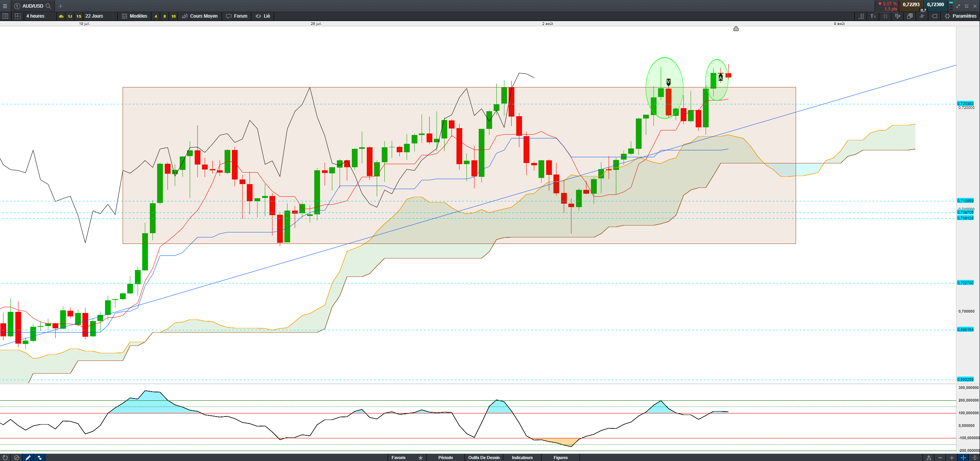Viewport: 980px width, 461px height.
Task: Open the Indicateurs tab
Action: [x=522, y=458]
